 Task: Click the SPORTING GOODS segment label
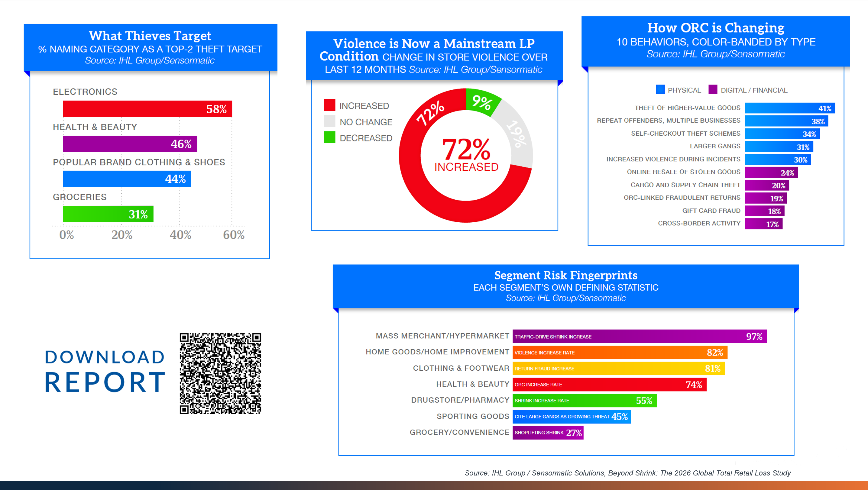(473, 416)
